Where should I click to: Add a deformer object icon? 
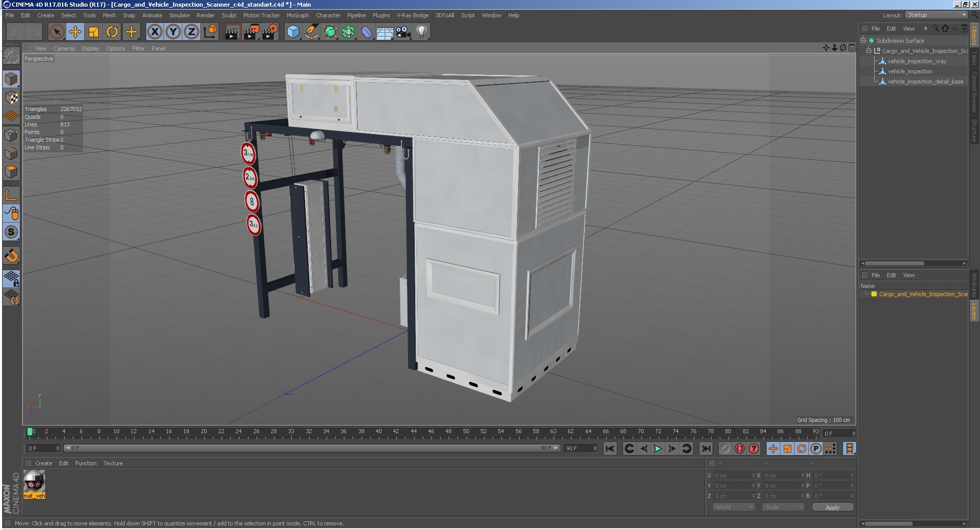pos(367,32)
